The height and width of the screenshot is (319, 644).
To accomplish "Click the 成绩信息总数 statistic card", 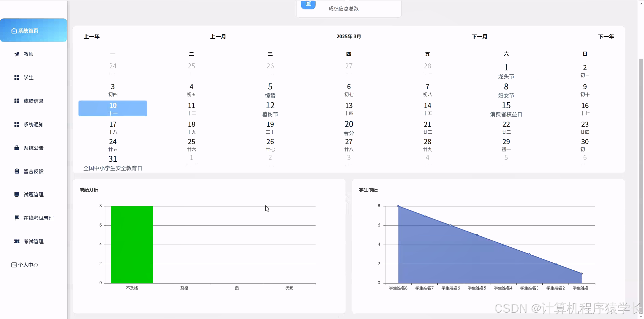I will click(349, 8).
